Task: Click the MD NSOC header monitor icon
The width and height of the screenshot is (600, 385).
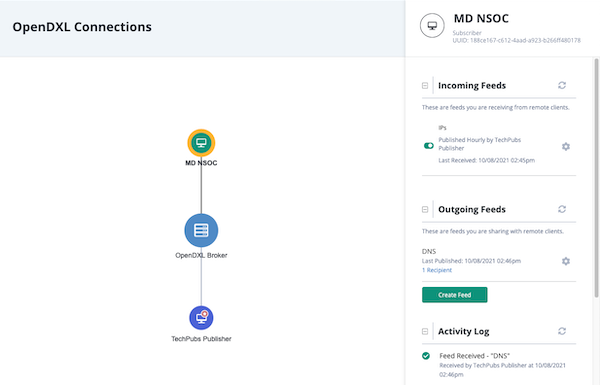Action: click(432, 26)
